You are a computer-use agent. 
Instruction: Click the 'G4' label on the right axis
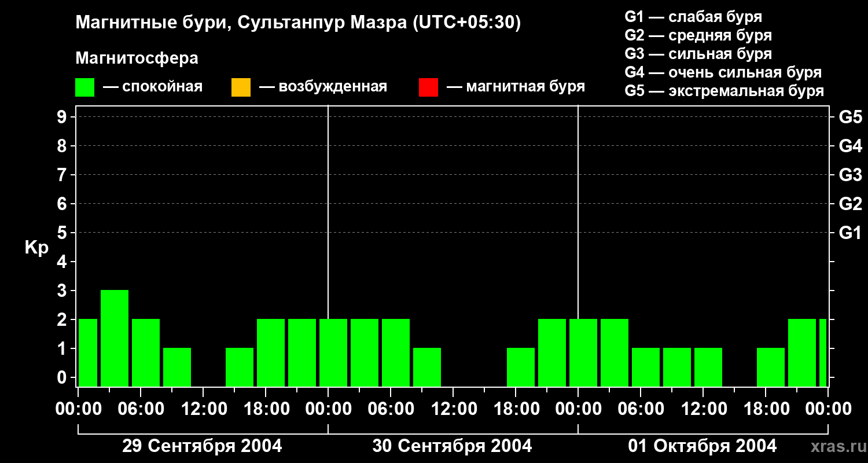pos(851,146)
